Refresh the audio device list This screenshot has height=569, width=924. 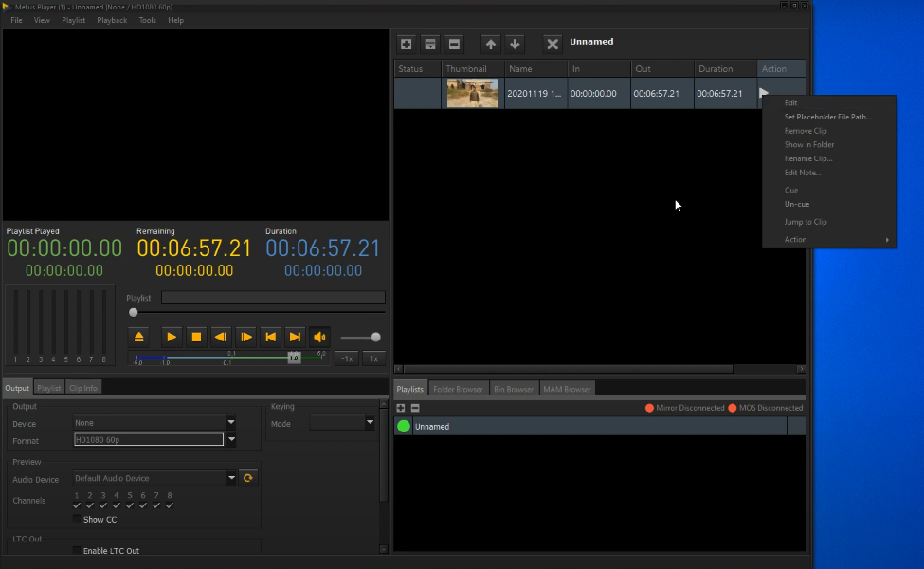click(248, 478)
